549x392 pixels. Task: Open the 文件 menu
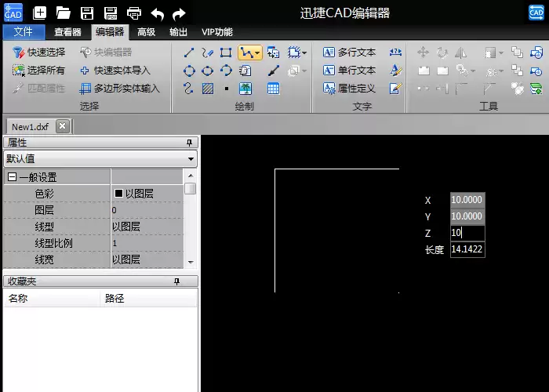click(x=24, y=32)
